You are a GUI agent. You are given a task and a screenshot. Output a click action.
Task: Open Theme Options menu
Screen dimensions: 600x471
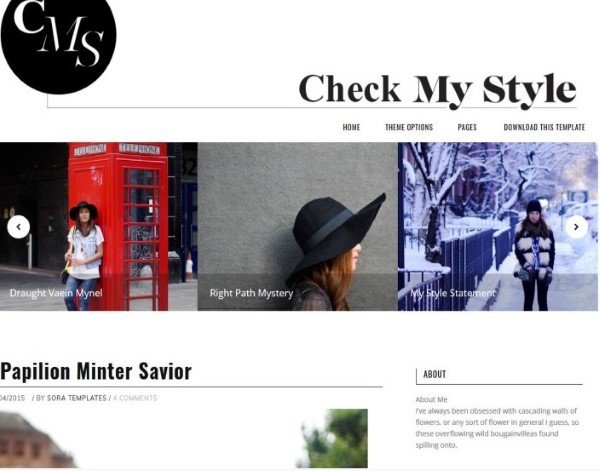click(x=409, y=127)
